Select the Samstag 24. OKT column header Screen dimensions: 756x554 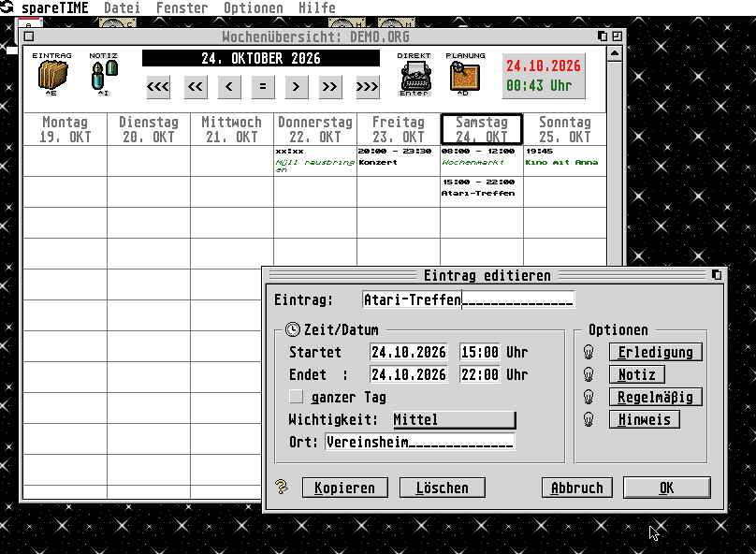(x=482, y=129)
